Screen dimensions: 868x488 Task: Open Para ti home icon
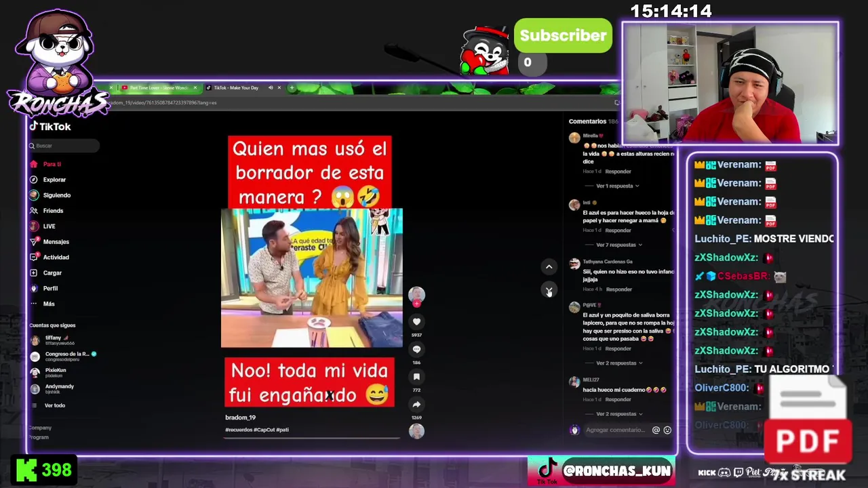[x=33, y=164]
